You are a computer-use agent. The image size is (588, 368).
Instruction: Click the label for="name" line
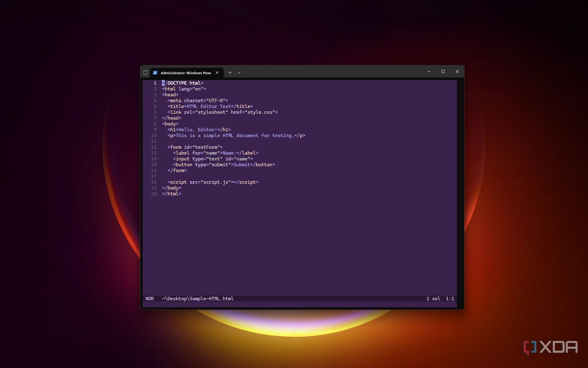tap(216, 153)
